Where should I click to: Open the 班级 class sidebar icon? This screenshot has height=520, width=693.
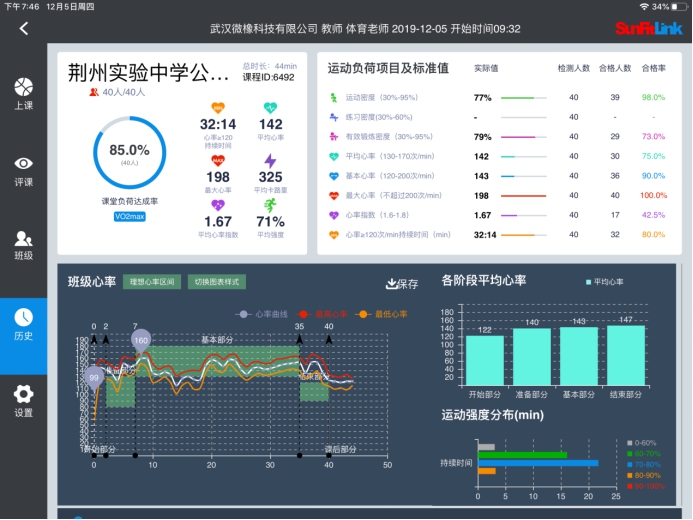(23, 244)
